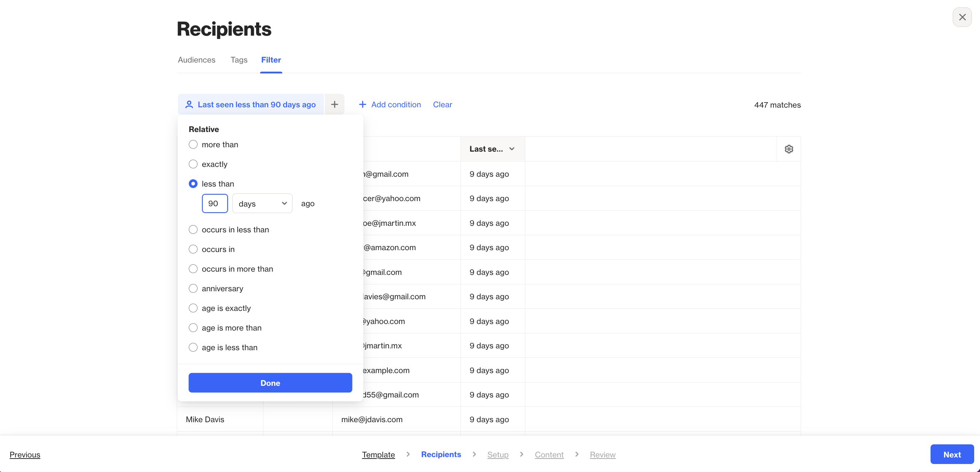This screenshot has height=472, width=980.
Task: Open 'Last seen less than 90 days ago' filter
Action: tap(256, 104)
